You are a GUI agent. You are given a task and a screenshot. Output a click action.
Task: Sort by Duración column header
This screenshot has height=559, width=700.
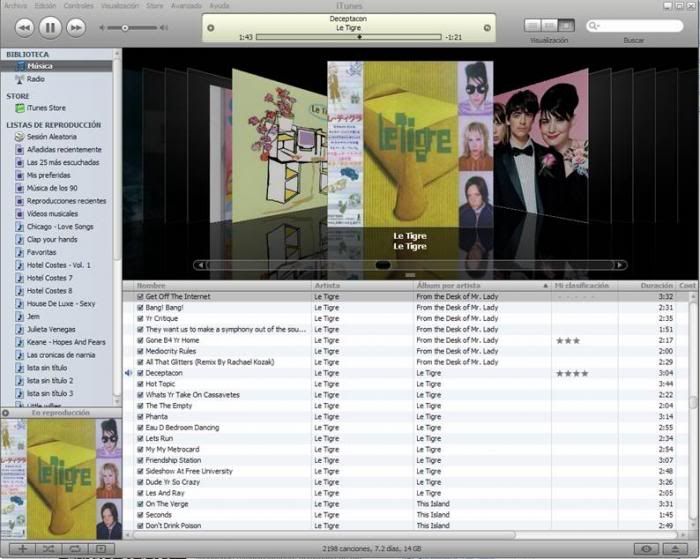(647, 286)
